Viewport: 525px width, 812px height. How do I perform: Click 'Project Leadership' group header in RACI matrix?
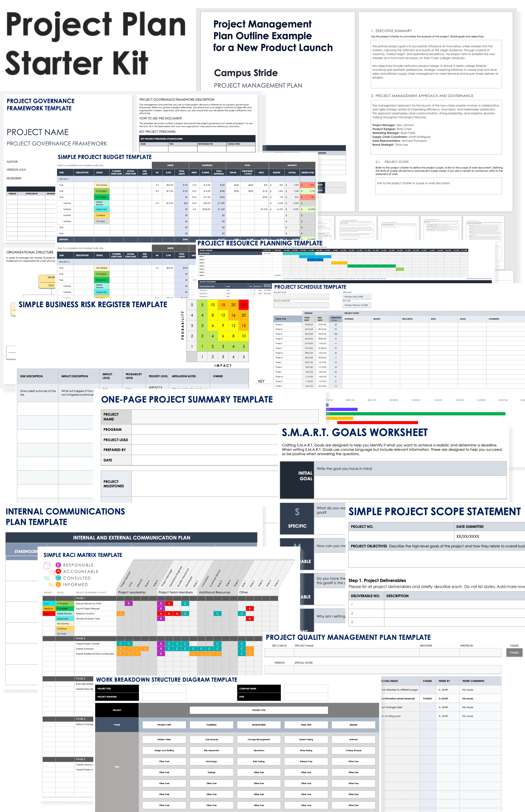pyautogui.click(x=136, y=592)
